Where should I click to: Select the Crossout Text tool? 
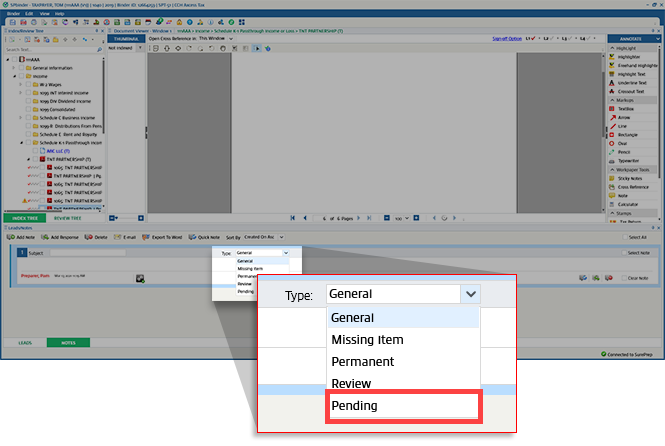tap(631, 91)
